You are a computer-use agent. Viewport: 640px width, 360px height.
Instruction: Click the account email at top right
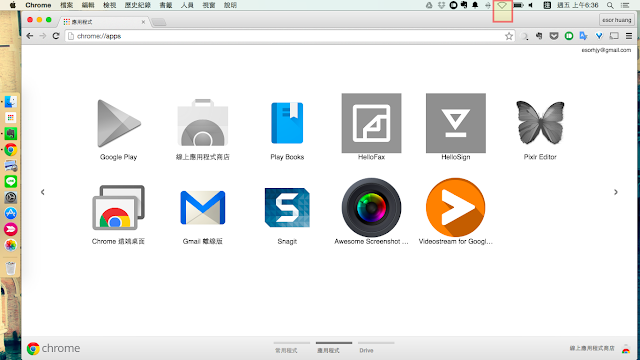pyautogui.click(x=606, y=50)
